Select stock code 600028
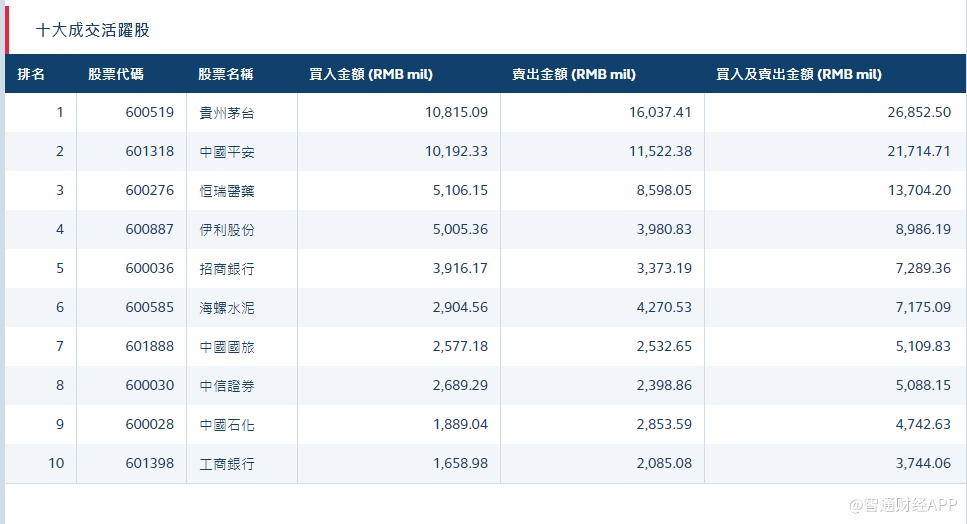 pos(150,424)
